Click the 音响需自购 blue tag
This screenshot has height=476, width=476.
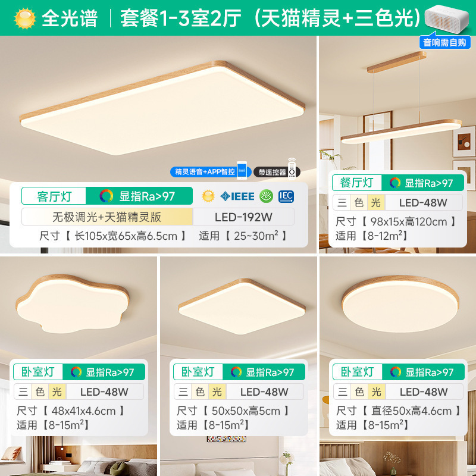pyautogui.click(x=444, y=42)
